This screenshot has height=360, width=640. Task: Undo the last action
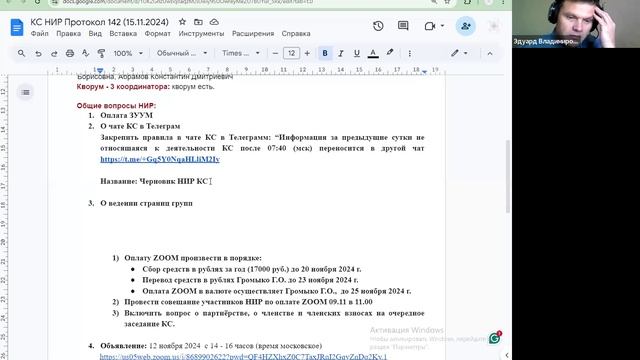pyautogui.click(x=38, y=53)
